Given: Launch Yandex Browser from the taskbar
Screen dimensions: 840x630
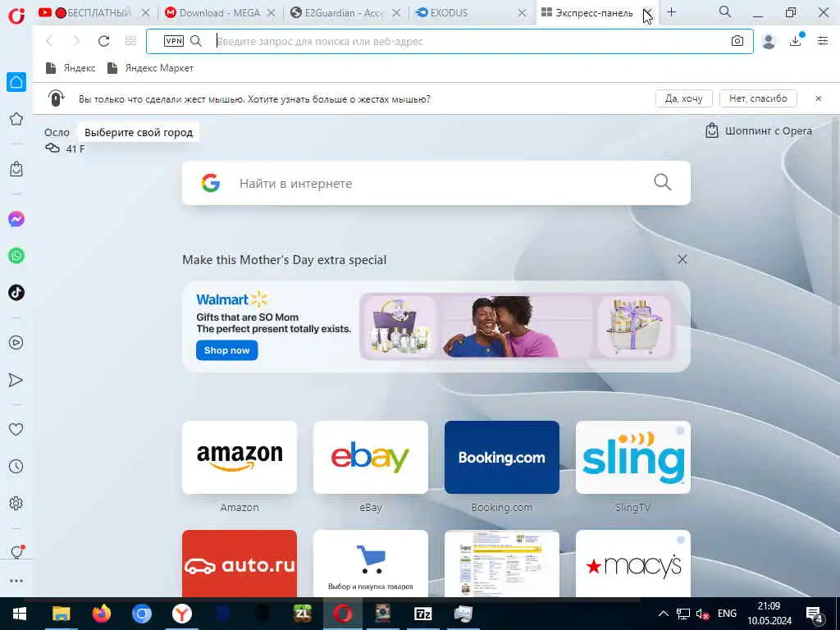Looking at the screenshot, I should pyautogui.click(x=182, y=614).
